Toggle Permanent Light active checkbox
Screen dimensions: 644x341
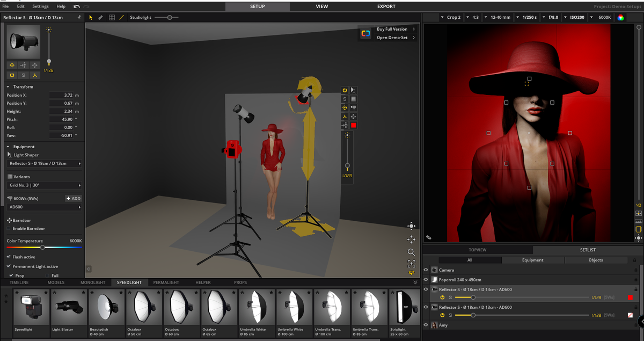point(9,266)
